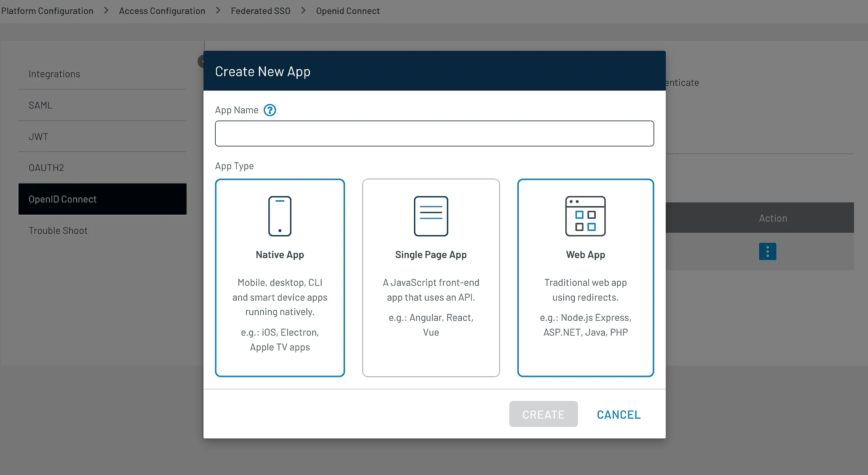
Task: Click the Web App browser icon
Action: coord(585,216)
